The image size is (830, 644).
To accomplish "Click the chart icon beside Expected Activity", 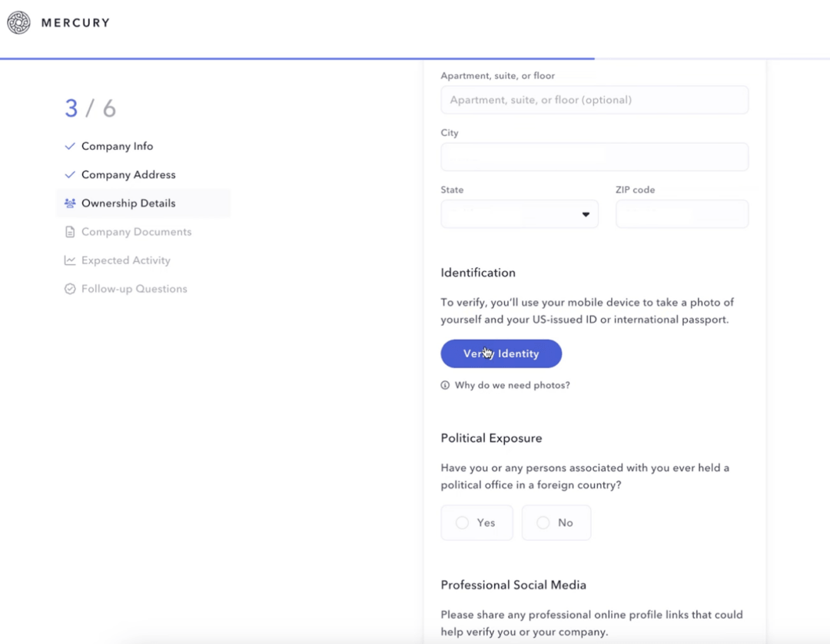I will (69, 260).
